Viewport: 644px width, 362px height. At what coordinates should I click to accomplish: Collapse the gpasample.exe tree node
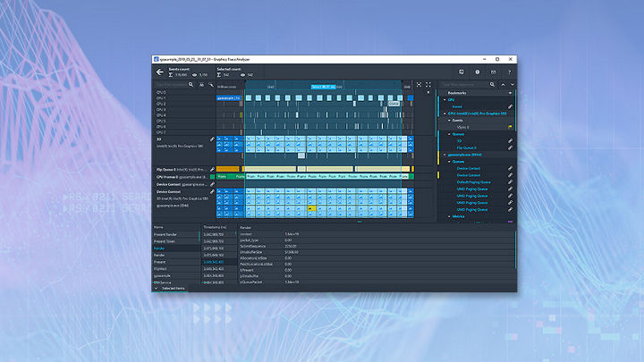445,155
